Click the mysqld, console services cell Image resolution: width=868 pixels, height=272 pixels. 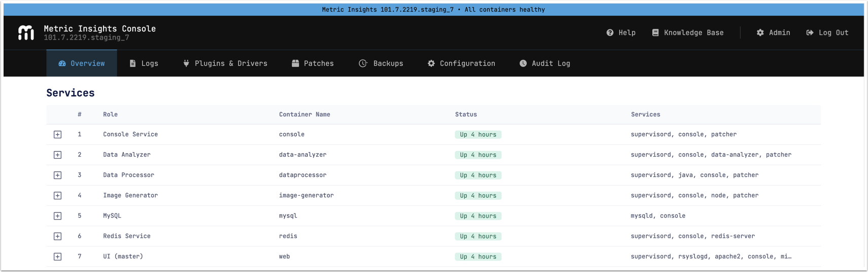coord(658,216)
